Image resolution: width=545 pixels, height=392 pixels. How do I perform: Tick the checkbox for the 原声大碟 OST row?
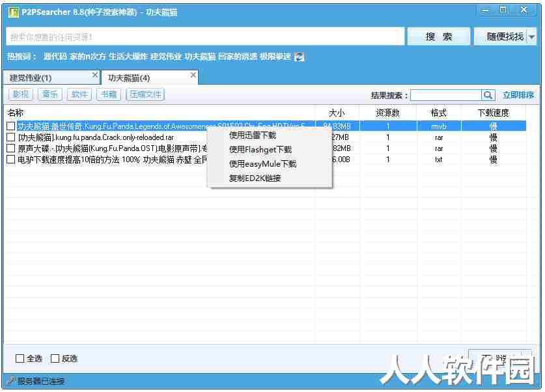click(x=11, y=148)
